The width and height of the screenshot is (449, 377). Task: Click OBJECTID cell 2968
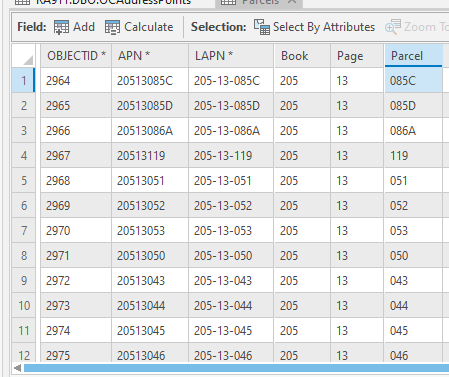pos(76,180)
